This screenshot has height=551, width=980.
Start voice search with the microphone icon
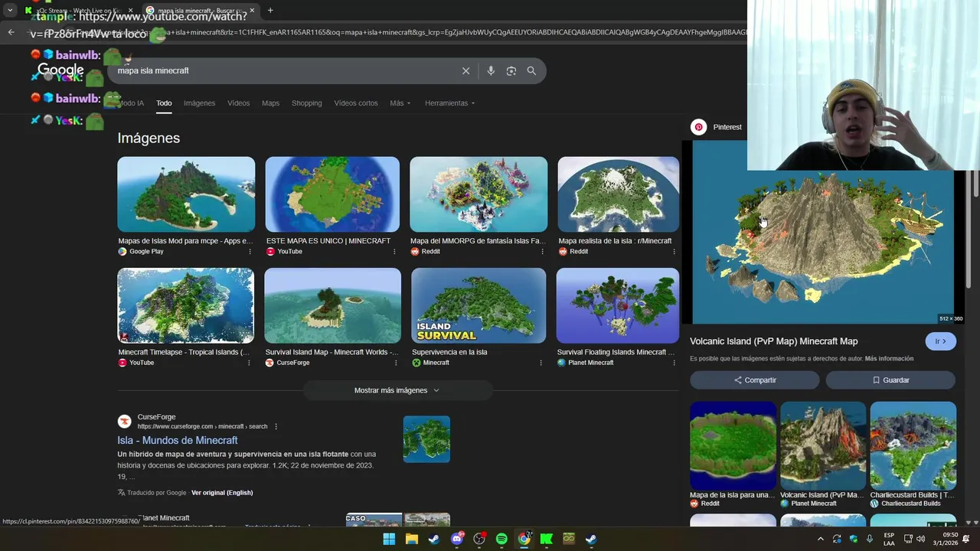491,70
